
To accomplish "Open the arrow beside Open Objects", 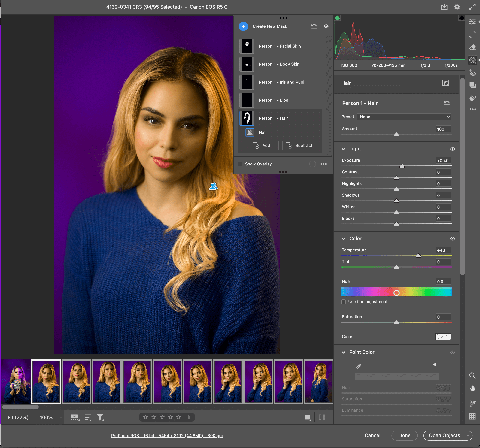I will pos(468,435).
